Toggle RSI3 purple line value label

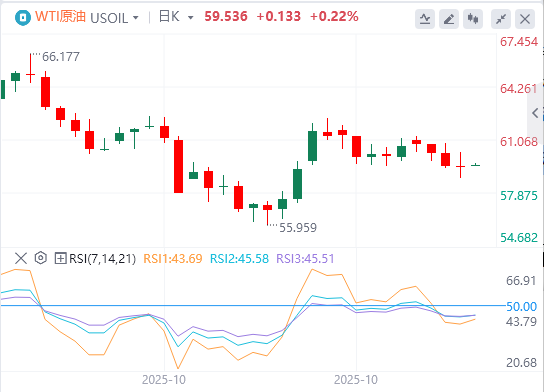coord(305,258)
